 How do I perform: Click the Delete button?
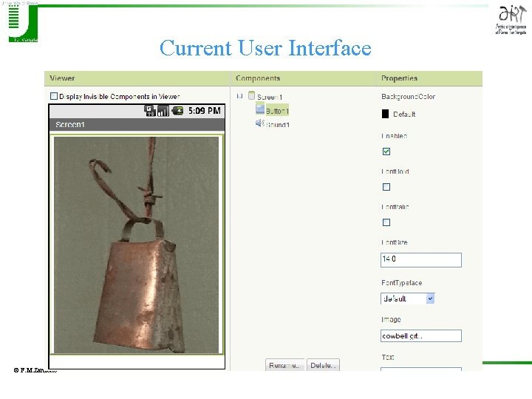click(323, 365)
